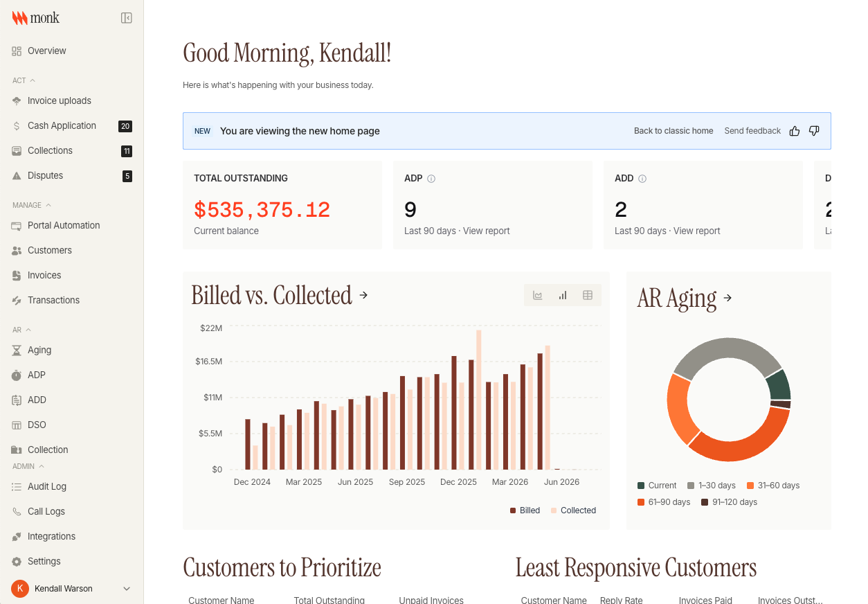This screenshot has height=604, width=868.
Task: Click the monk logo
Action: pyautogui.click(x=36, y=18)
